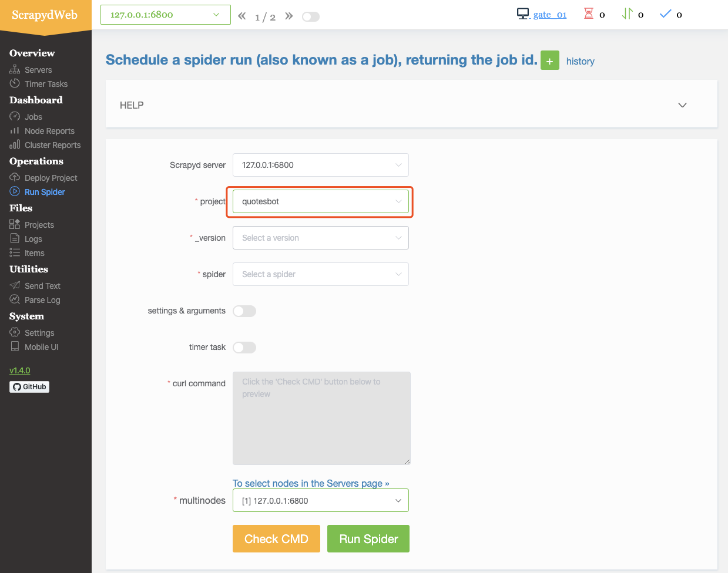Click the Timer Tasks clock icon
This screenshot has width=728, height=573.
[x=15, y=83]
